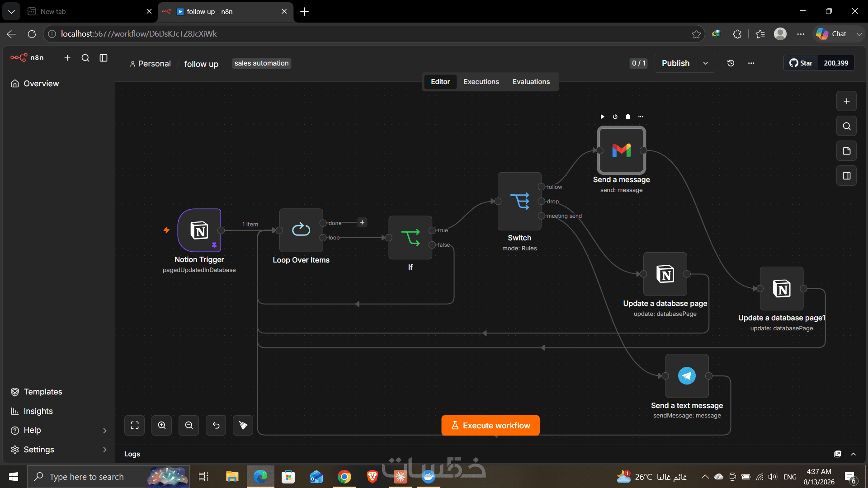Switch to the New tab browser tab
Screen dimensions: 868x488
(90, 11)
